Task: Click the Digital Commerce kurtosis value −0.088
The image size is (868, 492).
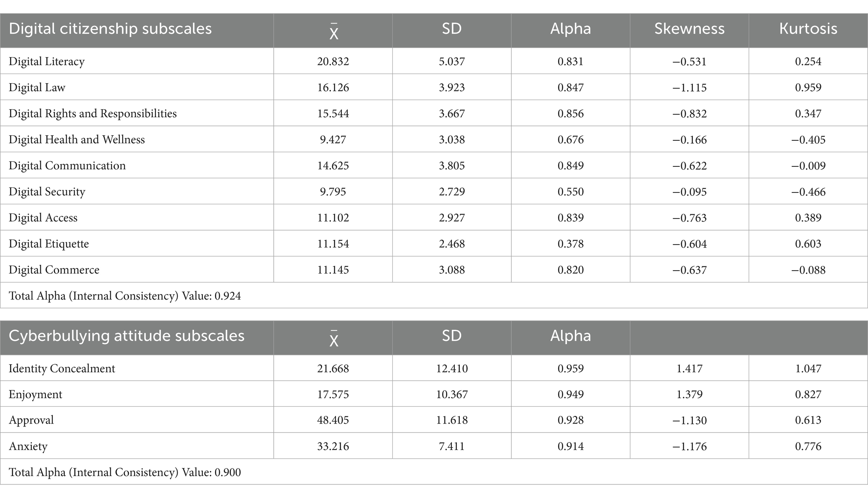Action: click(x=808, y=270)
